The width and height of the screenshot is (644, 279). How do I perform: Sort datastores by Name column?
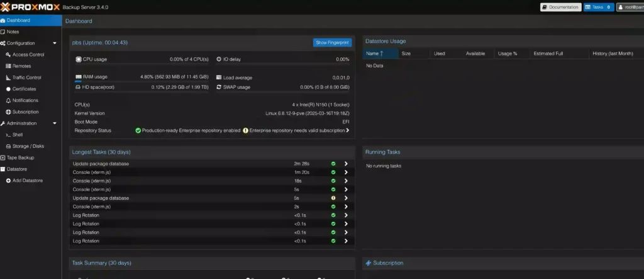point(380,54)
